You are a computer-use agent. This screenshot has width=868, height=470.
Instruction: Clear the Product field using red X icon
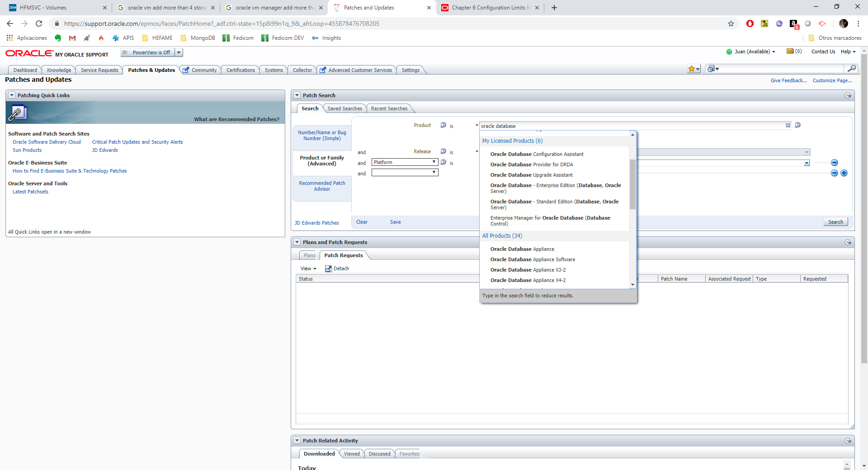pos(788,126)
